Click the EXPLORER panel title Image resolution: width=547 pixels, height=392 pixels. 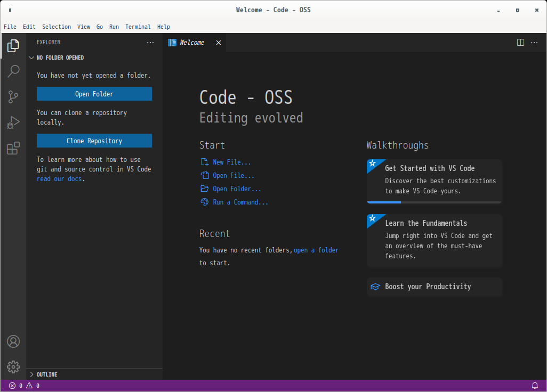49,42
